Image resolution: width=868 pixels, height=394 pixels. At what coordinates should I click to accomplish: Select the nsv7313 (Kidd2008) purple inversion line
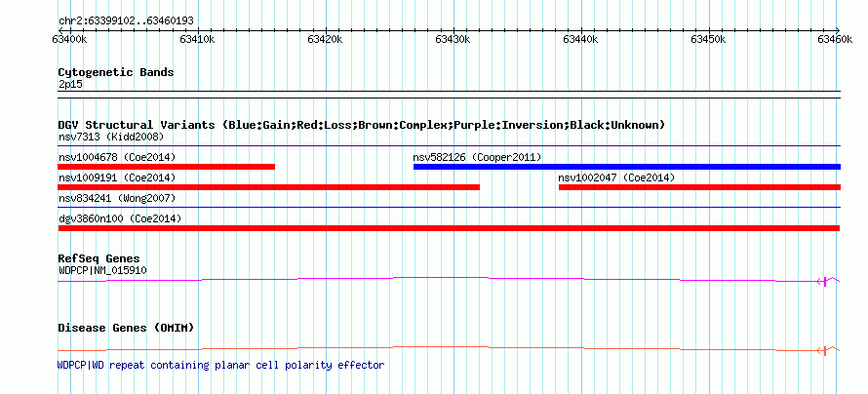click(x=449, y=146)
